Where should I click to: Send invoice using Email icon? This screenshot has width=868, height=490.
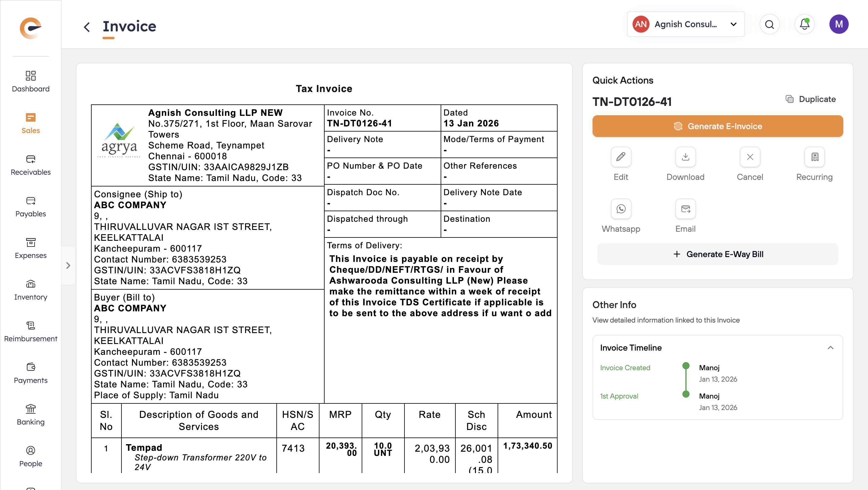[685, 209]
